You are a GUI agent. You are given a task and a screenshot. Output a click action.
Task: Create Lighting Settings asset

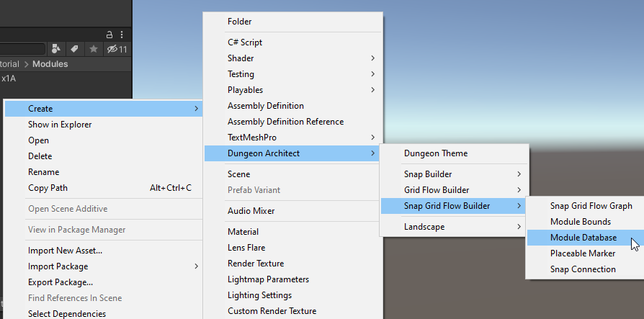pyautogui.click(x=293, y=295)
